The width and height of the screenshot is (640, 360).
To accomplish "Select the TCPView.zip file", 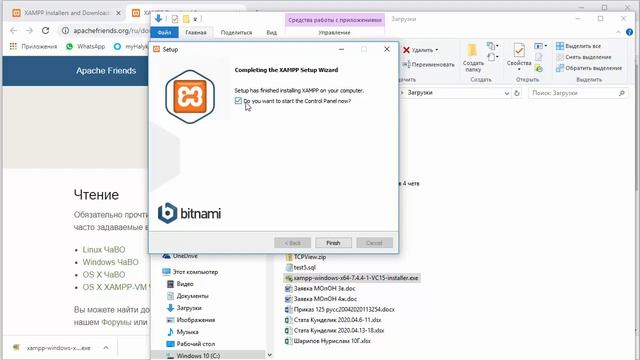I will tap(306, 257).
